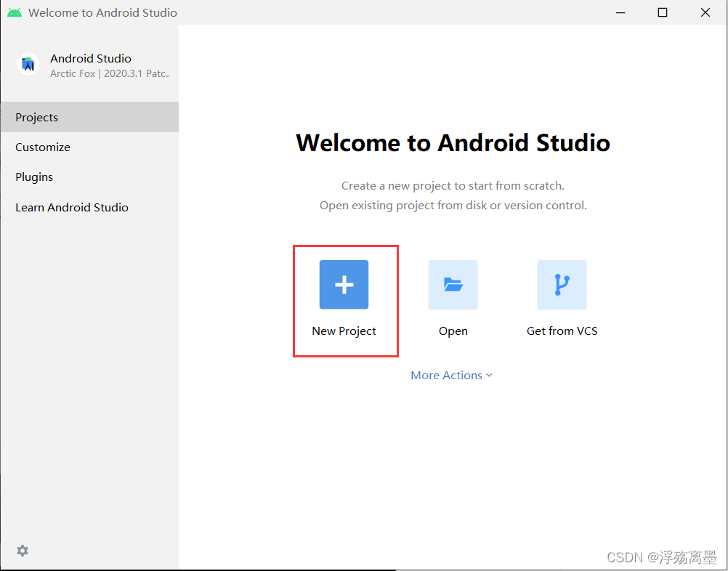Expand the More Actions dropdown
728x571 pixels.
click(x=451, y=375)
